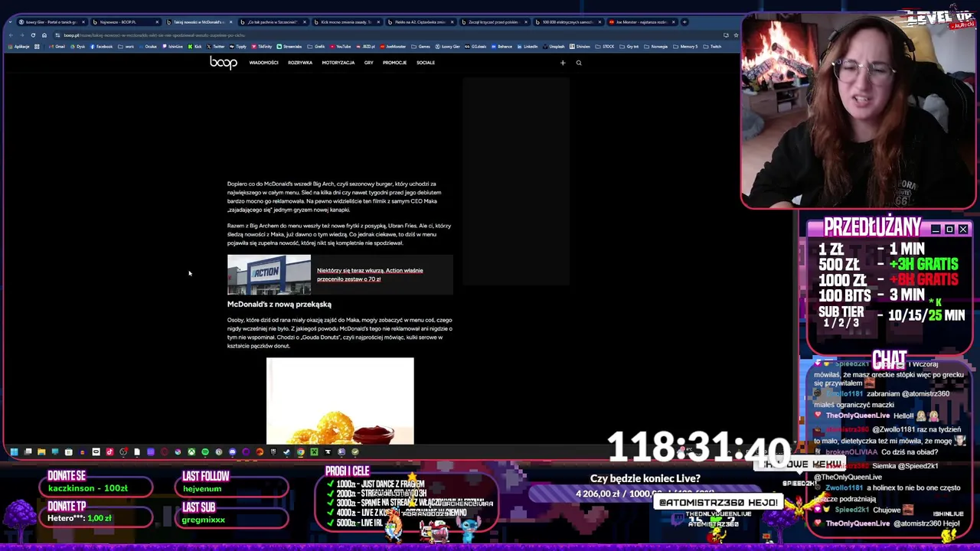The height and width of the screenshot is (551, 980).
Task: Open File Explorer from taskbar
Action: (41, 452)
